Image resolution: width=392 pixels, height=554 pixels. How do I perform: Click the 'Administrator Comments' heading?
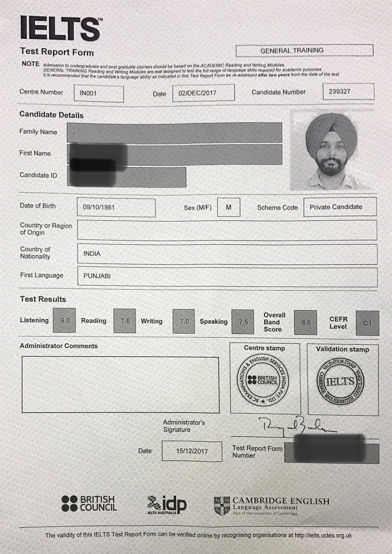click(x=59, y=346)
